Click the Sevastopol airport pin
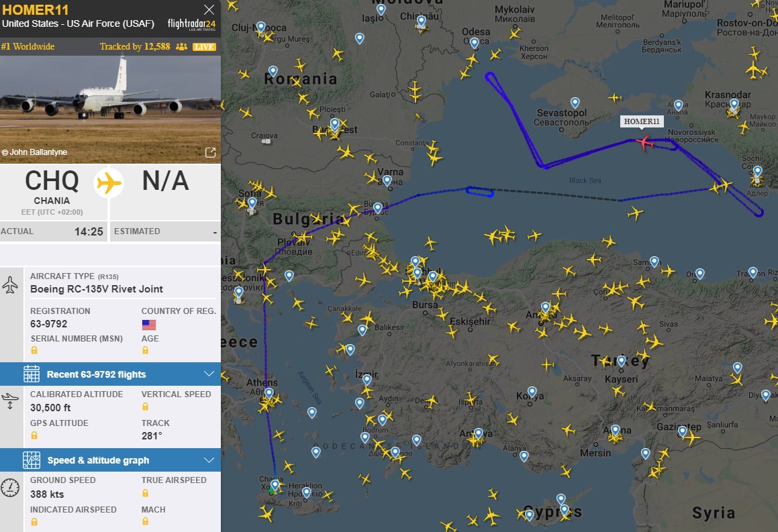Image resolution: width=778 pixels, height=532 pixels. 575,103
